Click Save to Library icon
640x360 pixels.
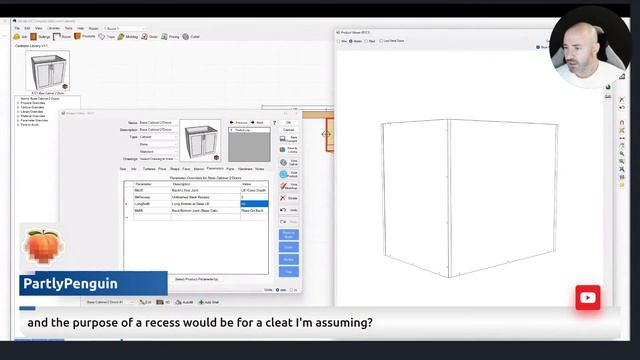click(282, 150)
